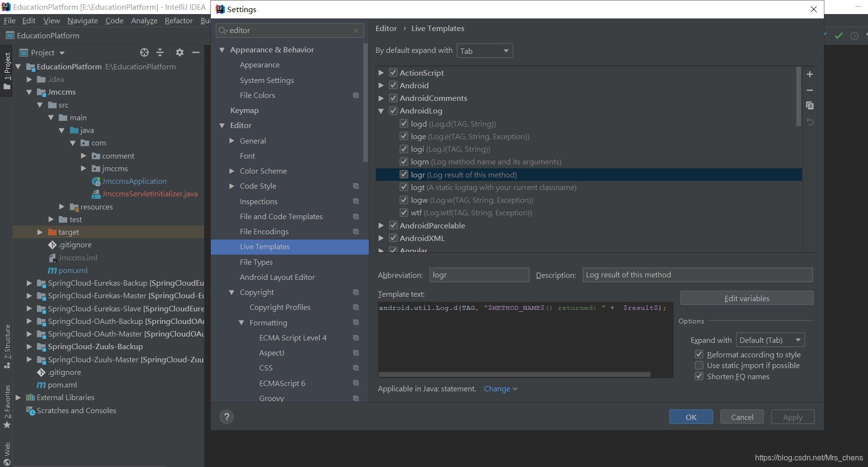Image resolution: width=868 pixels, height=467 pixels.
Task: Hide the Project panel with minimize icon
Action: point(196,52)
